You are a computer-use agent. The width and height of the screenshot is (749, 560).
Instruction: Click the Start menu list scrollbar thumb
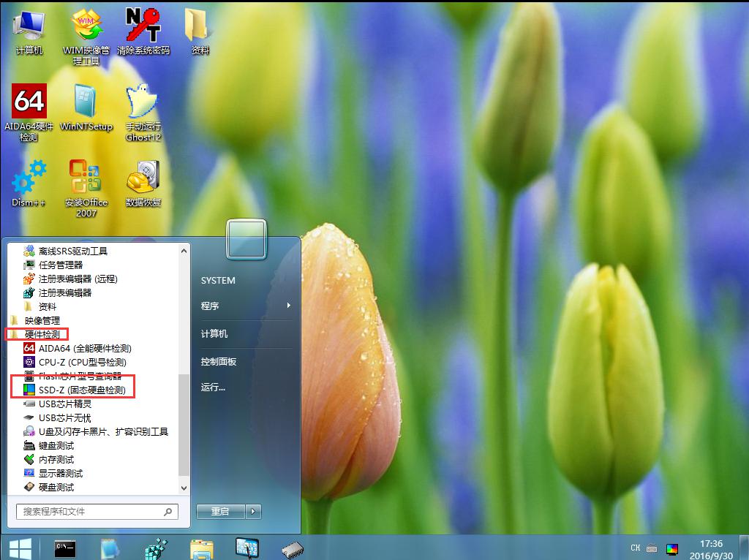(184, 425)
